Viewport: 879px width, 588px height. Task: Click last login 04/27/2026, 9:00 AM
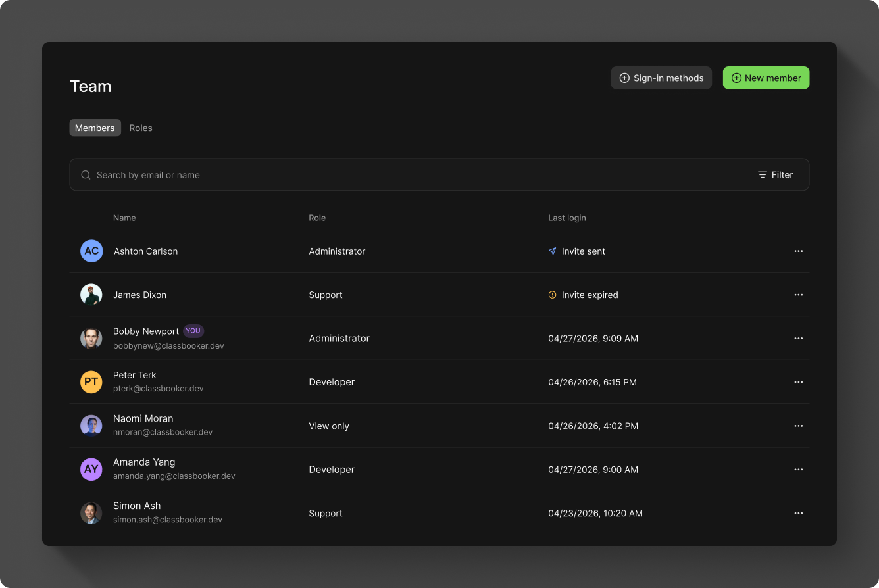click(x=593, y=470)
